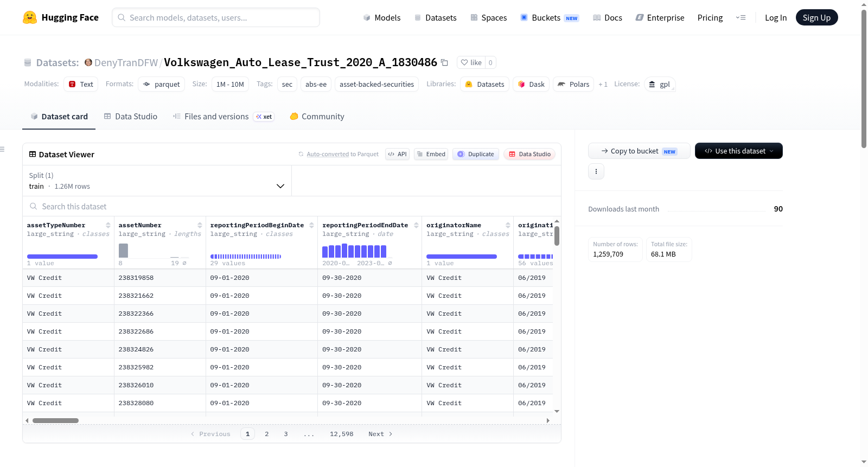868x467 pixels.
Task: Click the asset-backed-securities tag
Action: coord(376,84)
